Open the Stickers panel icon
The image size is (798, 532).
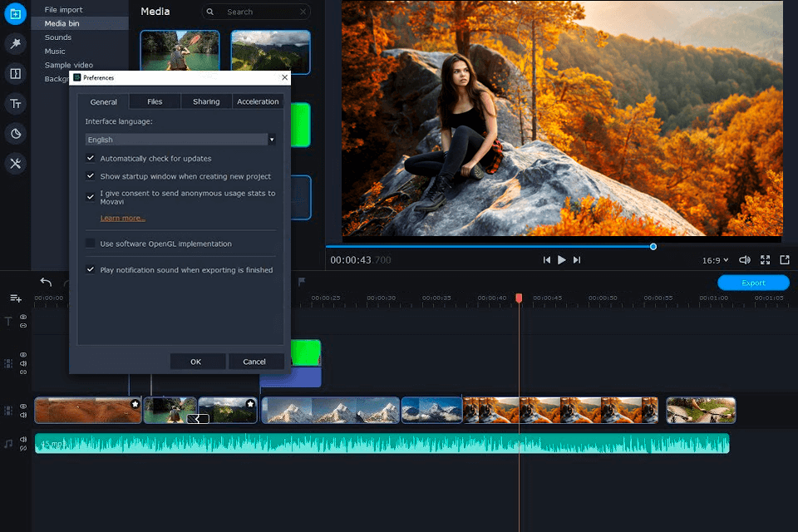tap(15, 134)
